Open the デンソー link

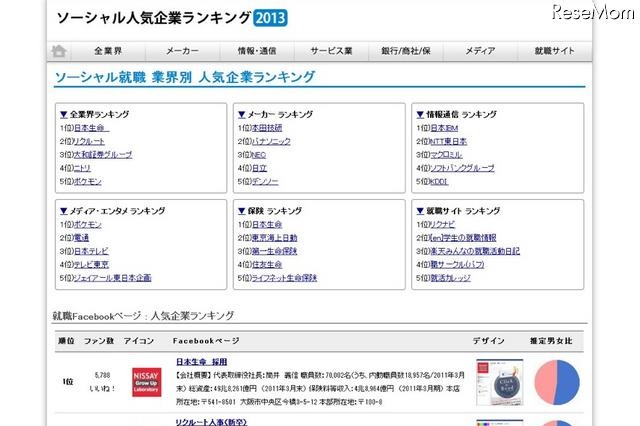pyautogui.click(x=265, y=182)
